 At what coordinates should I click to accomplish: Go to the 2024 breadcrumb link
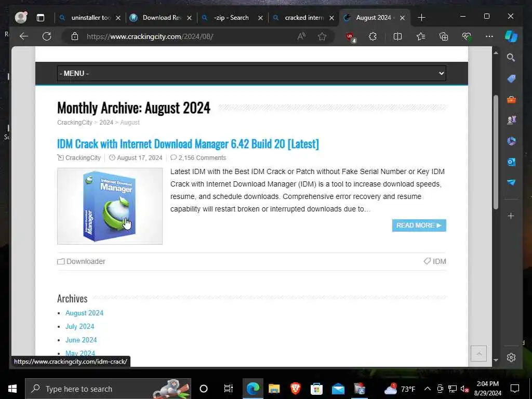106,123
